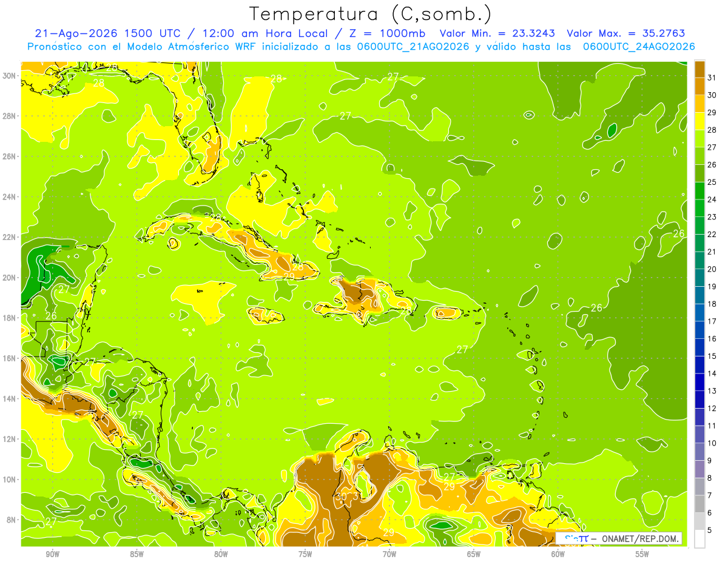Click the "20N" latitude axis label
Screen dimensions: 728x562
click(10, 277)
